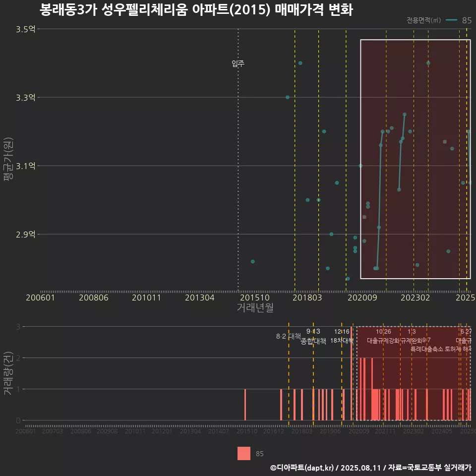Screen dimensions: 476x476
Task: Click the 3.4억 data point above 201803
Action: 300,63
